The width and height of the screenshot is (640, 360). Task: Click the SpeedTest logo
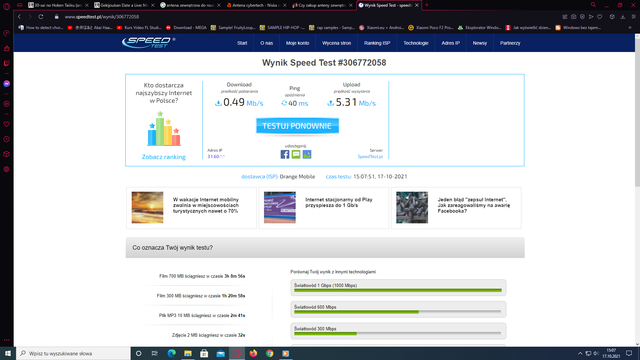pyautogui.click(x=149, y=42)
